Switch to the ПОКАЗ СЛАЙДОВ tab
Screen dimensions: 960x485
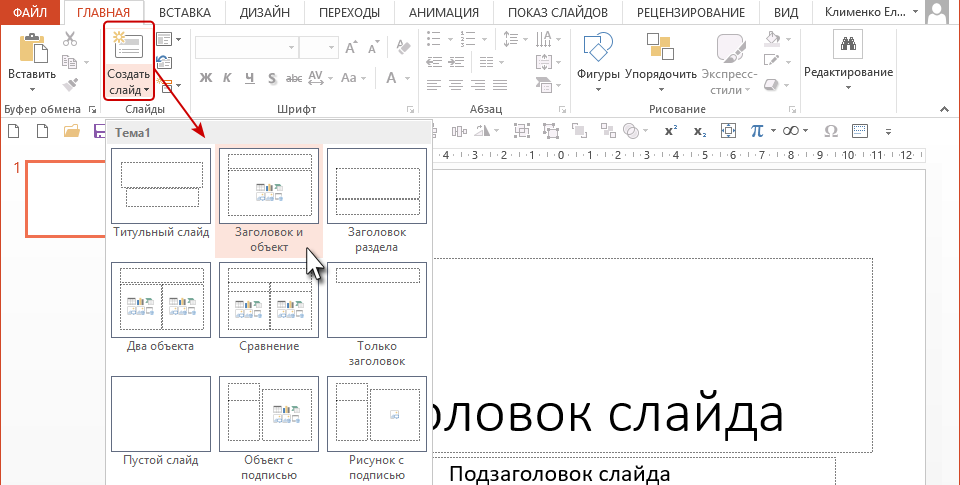click(x=558, y=12)
